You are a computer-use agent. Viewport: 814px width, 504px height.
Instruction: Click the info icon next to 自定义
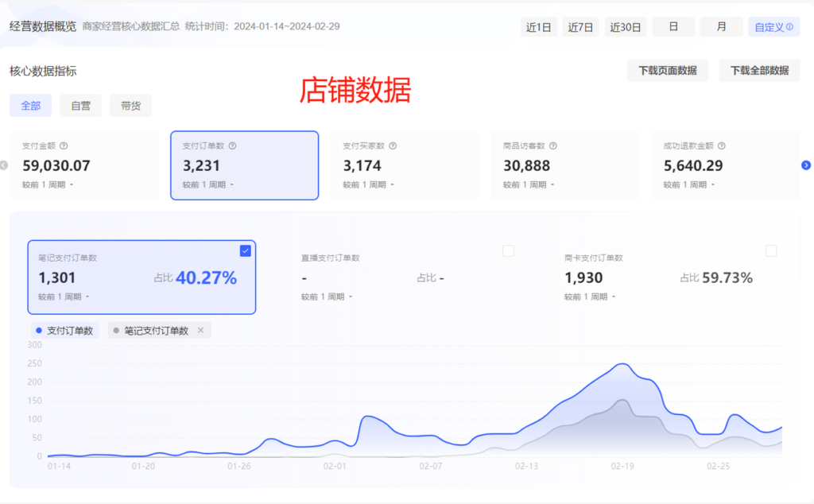pos(791,26)
